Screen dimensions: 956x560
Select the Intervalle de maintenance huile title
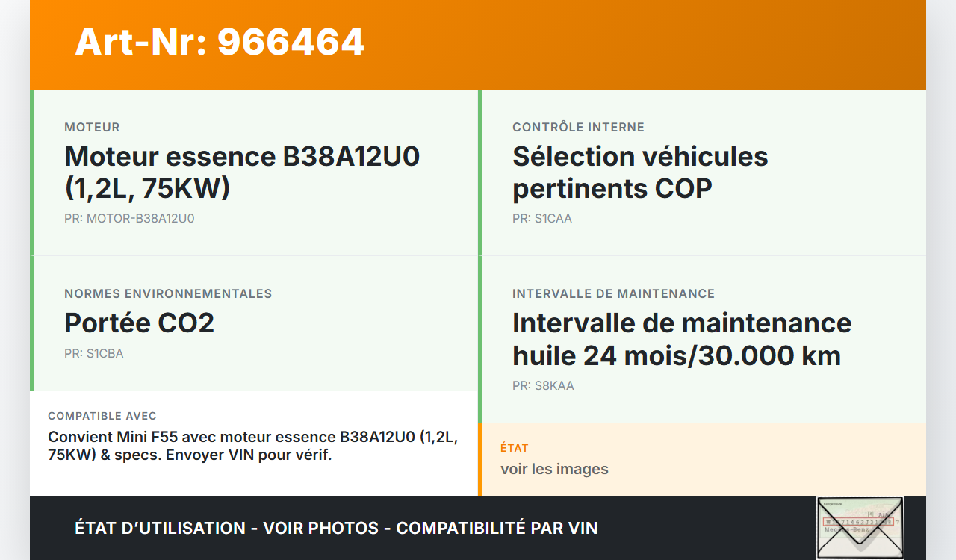(682, 339)
